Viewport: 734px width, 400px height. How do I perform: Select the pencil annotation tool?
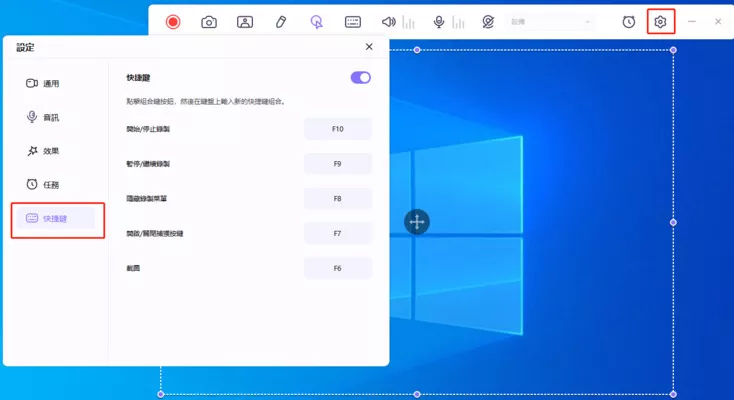[x=281, y=22]
